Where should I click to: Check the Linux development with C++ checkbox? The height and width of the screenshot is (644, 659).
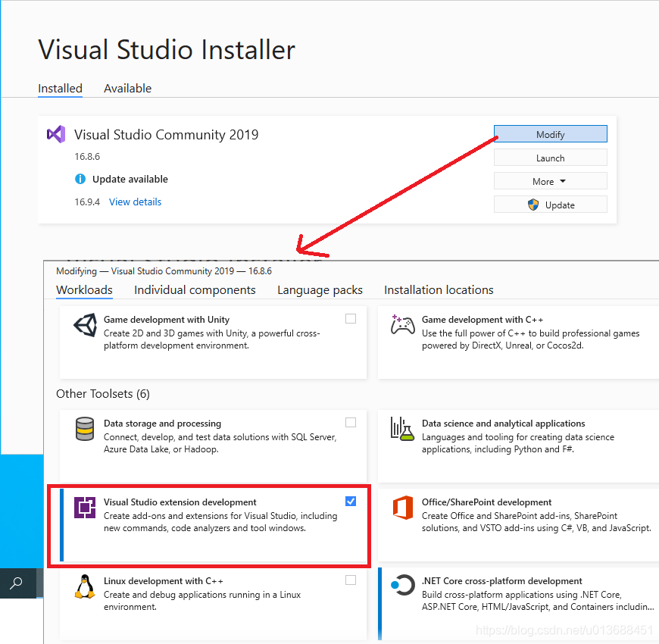click(351, 580)
